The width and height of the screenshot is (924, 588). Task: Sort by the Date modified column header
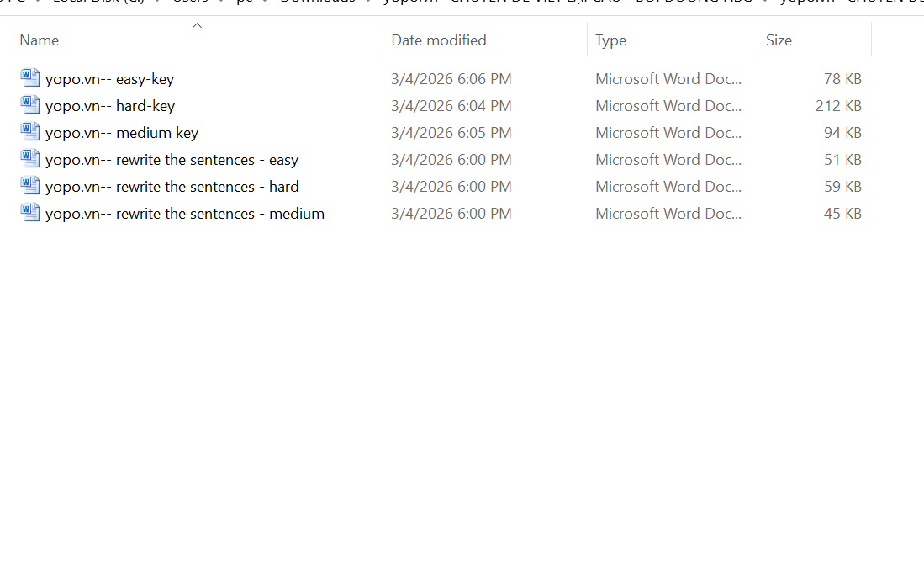point(438,40)
